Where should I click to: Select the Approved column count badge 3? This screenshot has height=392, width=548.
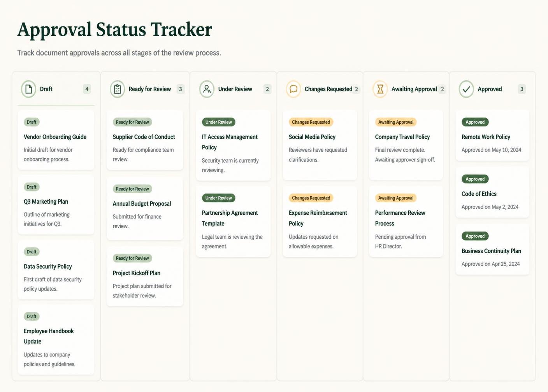click(522, 89)
